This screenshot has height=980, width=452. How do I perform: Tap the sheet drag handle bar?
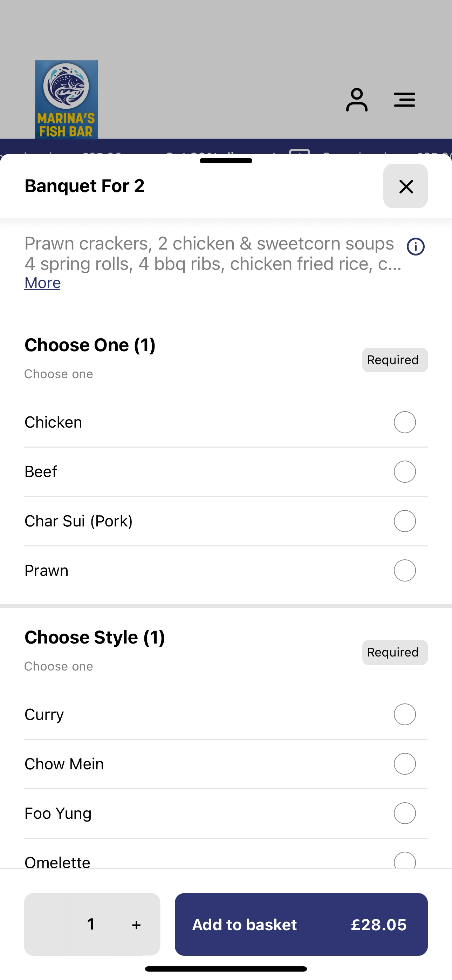click(x=226, y=161)
